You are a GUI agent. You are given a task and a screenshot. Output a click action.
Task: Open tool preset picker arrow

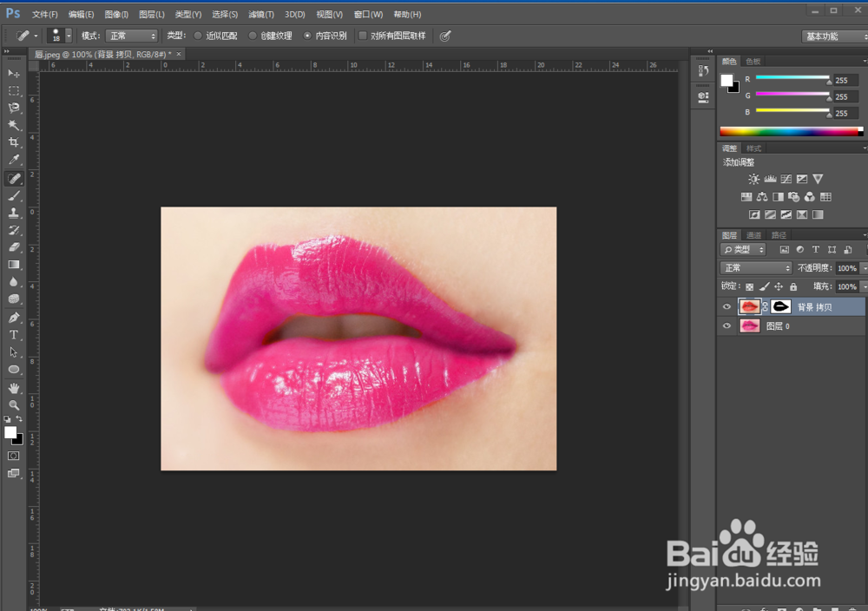point(36,36)
